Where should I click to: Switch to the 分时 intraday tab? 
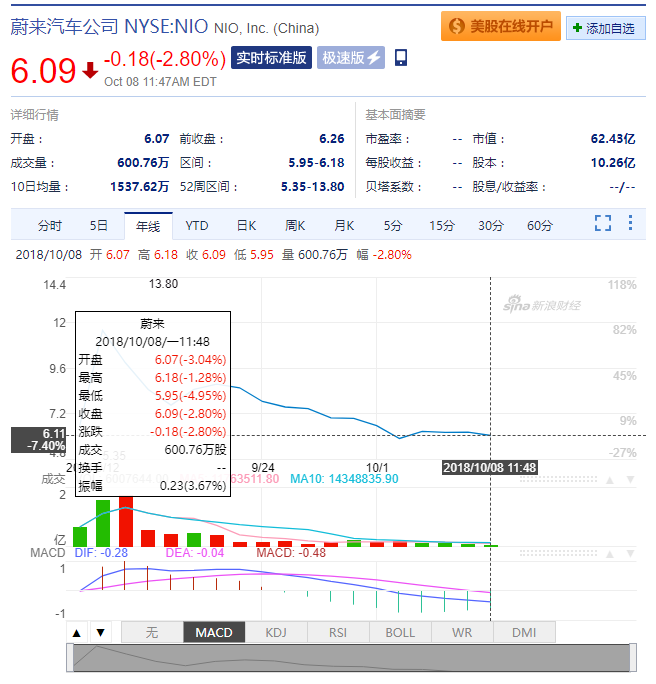50,226
